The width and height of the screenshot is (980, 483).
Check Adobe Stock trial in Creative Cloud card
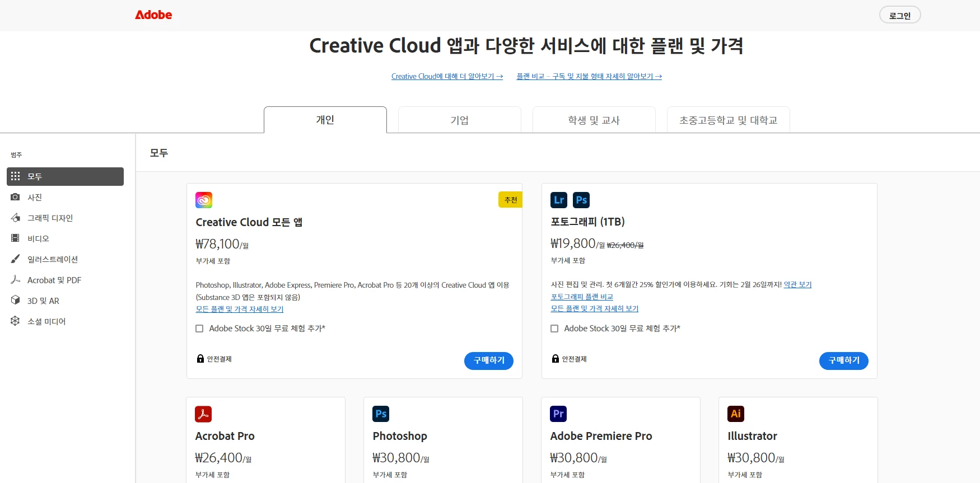[199, 329]
